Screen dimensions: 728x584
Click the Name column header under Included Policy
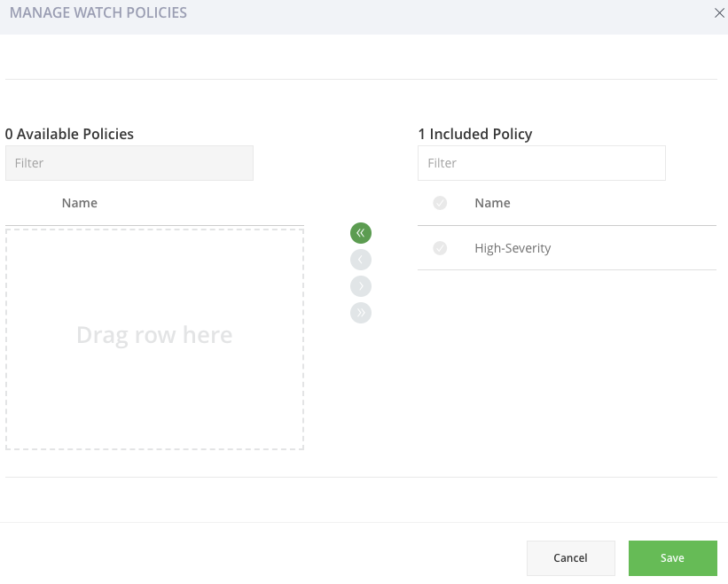(x=492, y=203)
